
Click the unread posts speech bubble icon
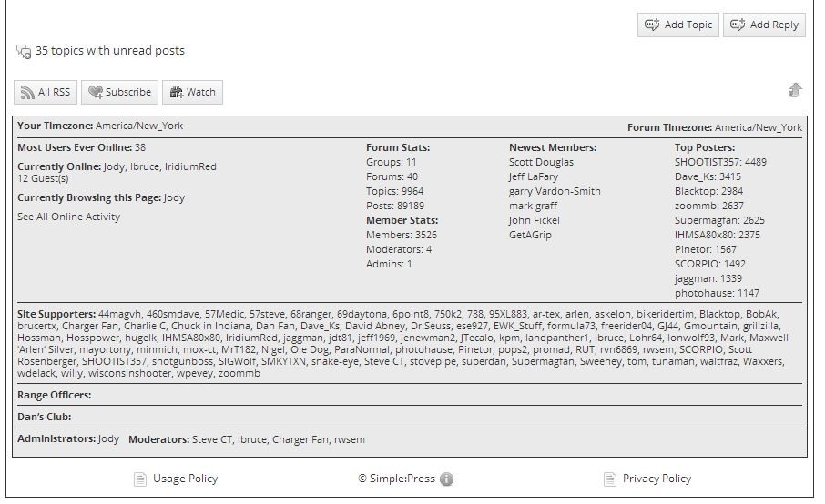(24, 52)
